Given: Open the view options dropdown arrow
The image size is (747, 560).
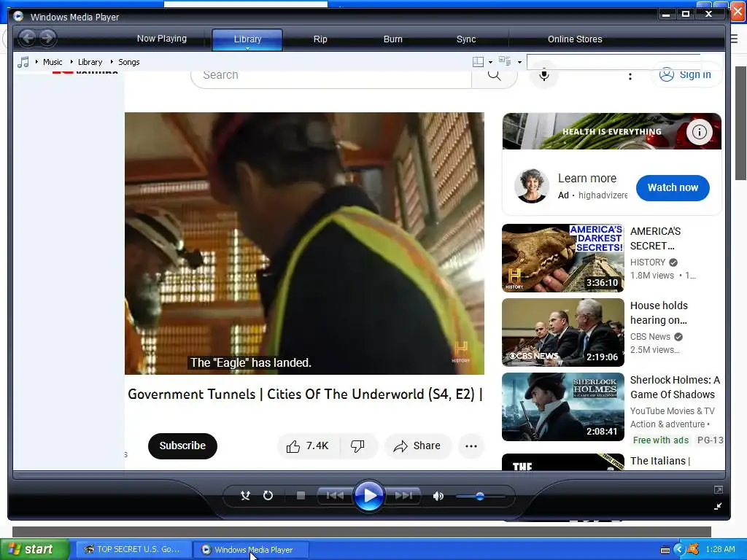Looking at the screenshot, I should [519, 62].
